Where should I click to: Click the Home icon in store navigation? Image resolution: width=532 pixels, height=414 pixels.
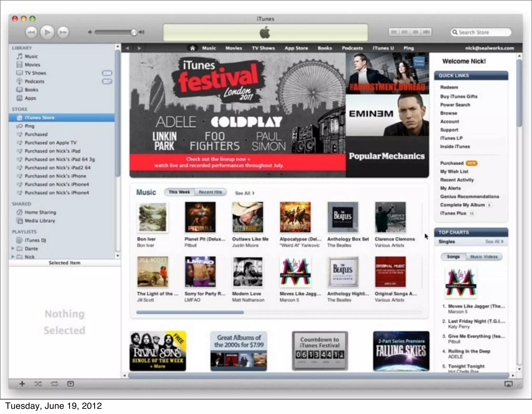point(192,48)
